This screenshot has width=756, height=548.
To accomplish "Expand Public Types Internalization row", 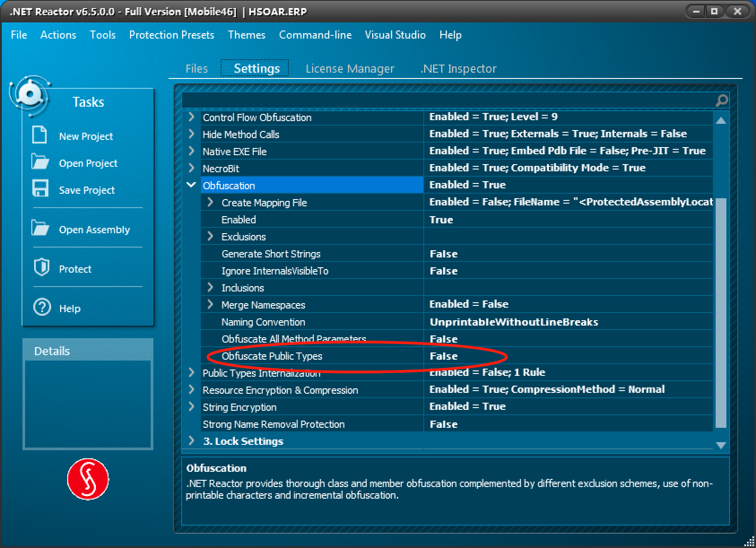I will 191,373.
